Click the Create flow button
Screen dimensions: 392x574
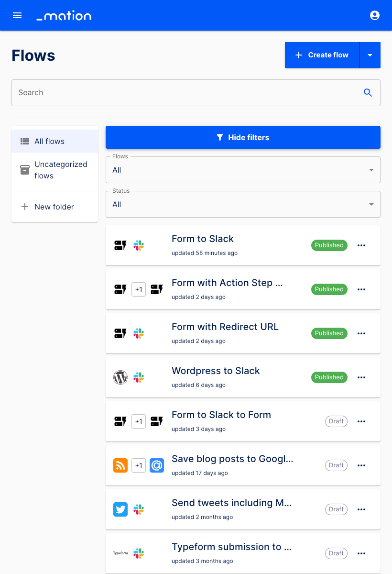322,55
